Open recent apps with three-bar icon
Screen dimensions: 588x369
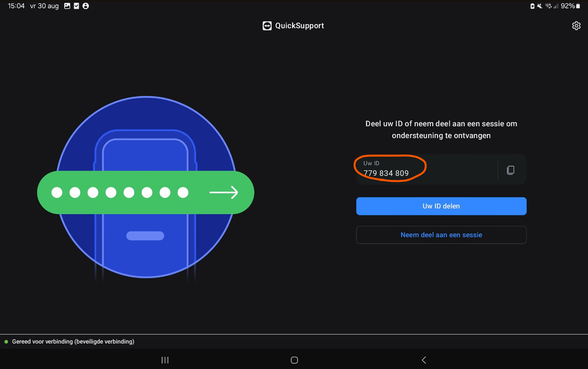click(x=165, y=360)
